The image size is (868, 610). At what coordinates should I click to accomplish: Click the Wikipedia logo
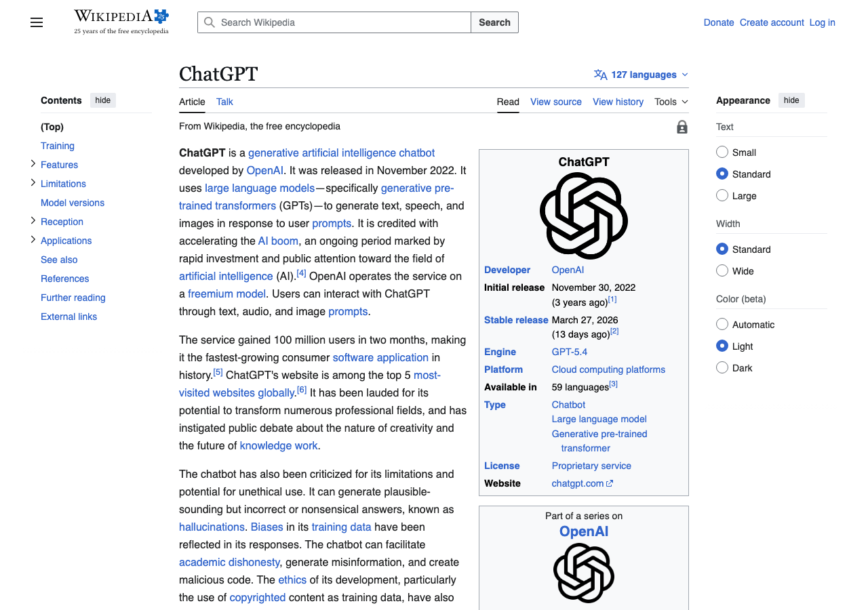[121, 22]
